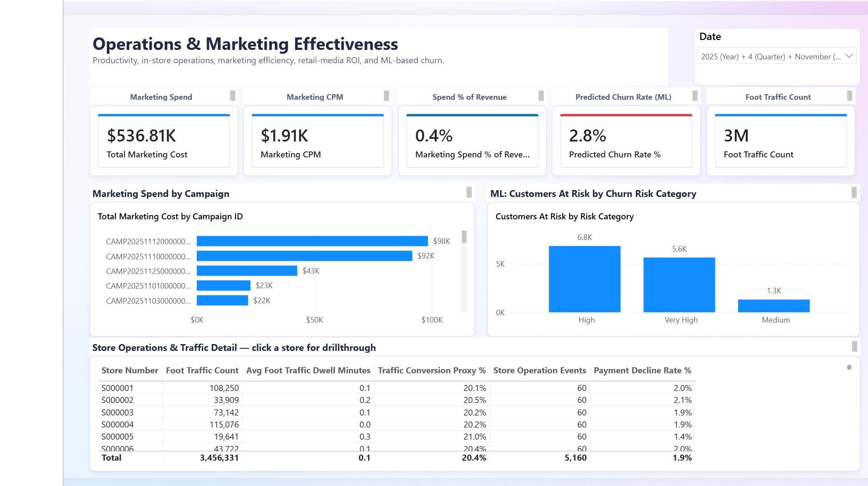868x486 pixels.
Task: Click the Predicted Churn Rate (ML) header marker icon
Action: [x=695, y=95]
